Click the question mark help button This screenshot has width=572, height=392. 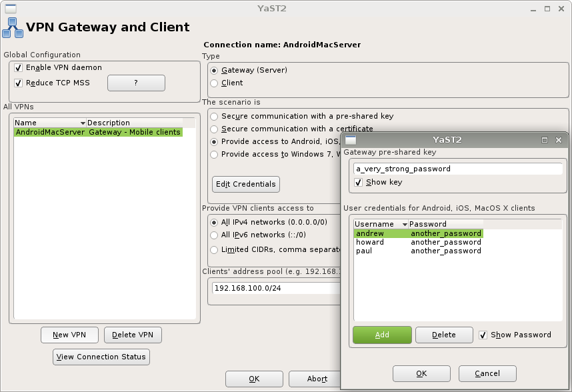[136, 83]
